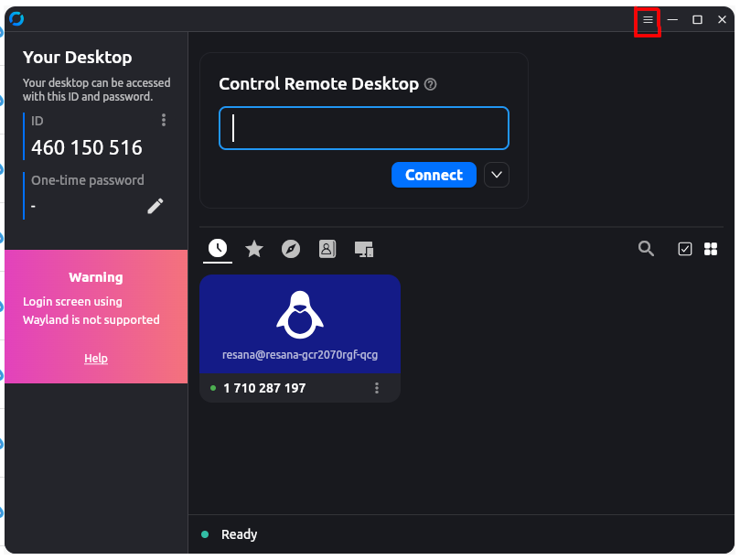The image size is (740, 560).
Task: Open the hamburger settings menu
Action: click(648, 20)
